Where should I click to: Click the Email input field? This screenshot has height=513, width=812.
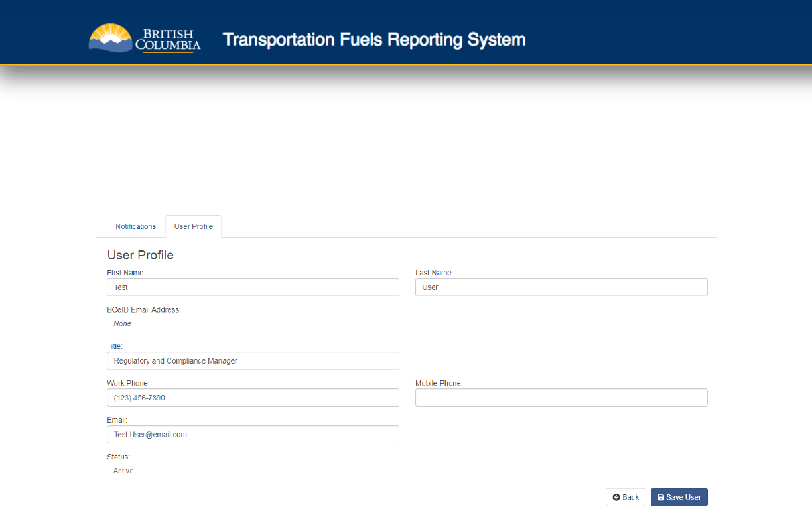pos(253,434)
